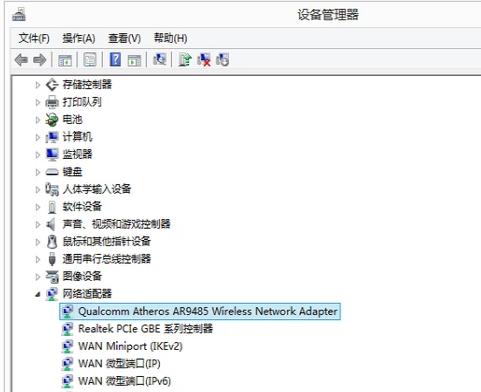This screenshot has height=392, width=481.
Task: Select the 存储控制器 storage controller icon
Action: (x=52, y=85)
